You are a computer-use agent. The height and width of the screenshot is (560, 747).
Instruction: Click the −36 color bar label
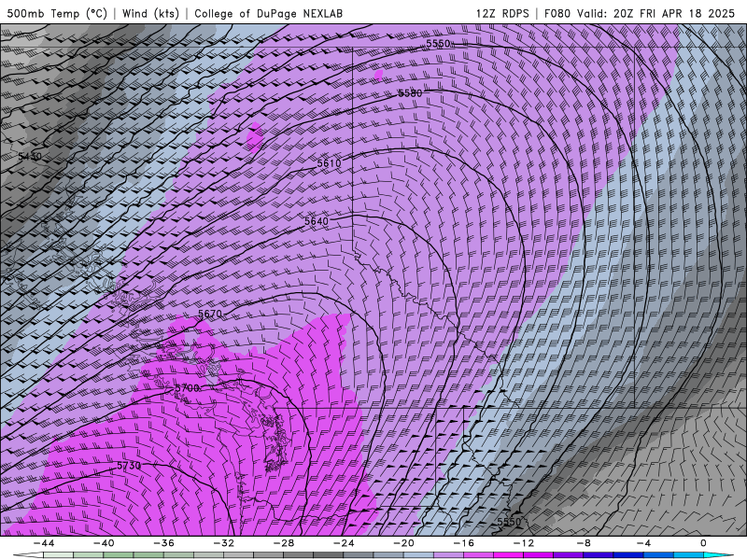(163, 543)
